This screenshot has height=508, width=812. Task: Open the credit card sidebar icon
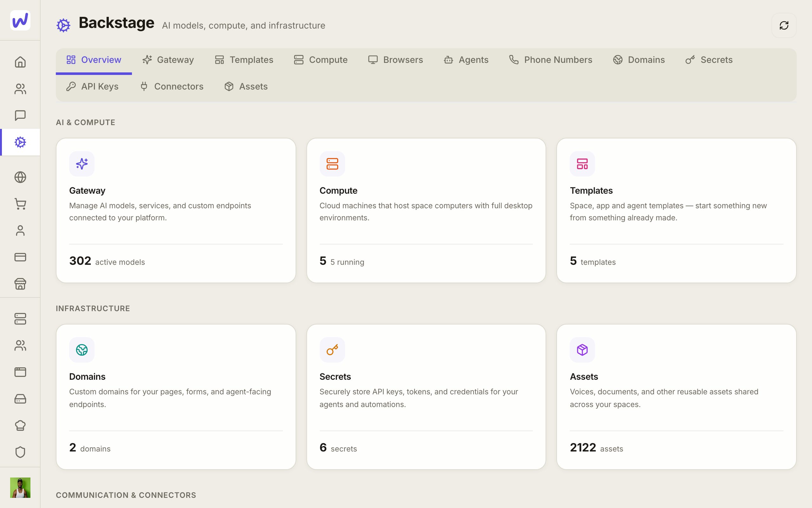(20, 257)
